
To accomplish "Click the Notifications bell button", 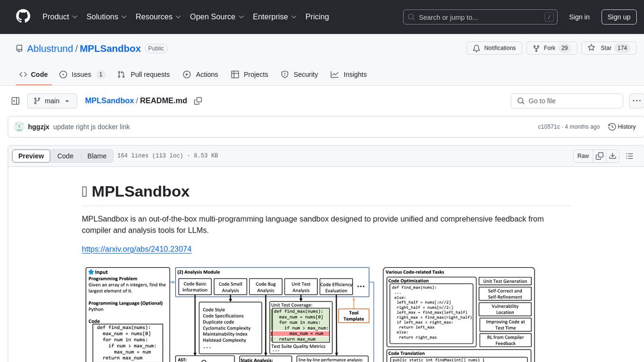I will 494,48.
